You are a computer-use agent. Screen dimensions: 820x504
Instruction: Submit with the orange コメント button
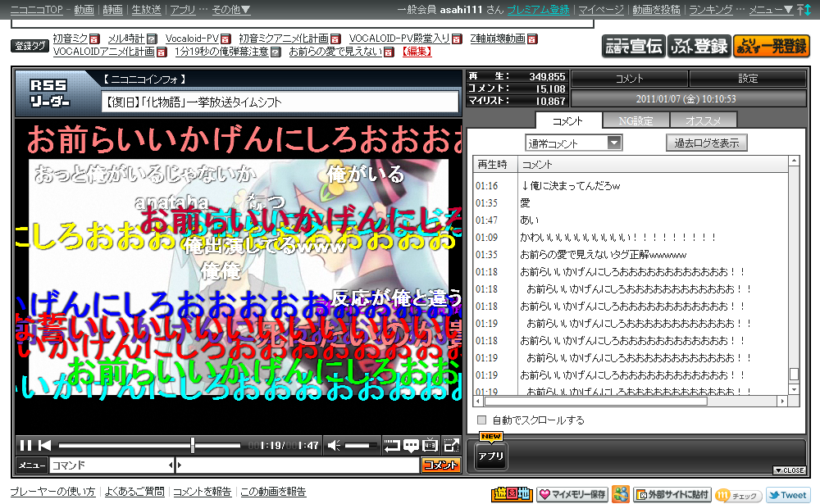click(440, 465)
